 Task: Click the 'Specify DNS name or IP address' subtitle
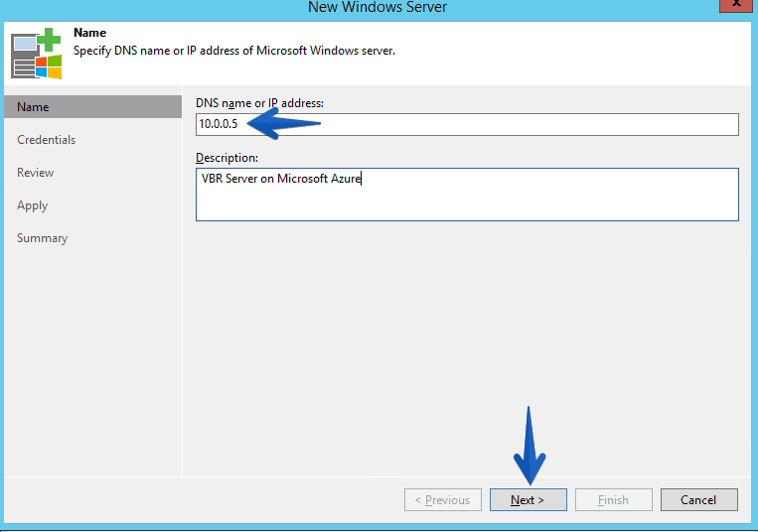click(234, 51)
